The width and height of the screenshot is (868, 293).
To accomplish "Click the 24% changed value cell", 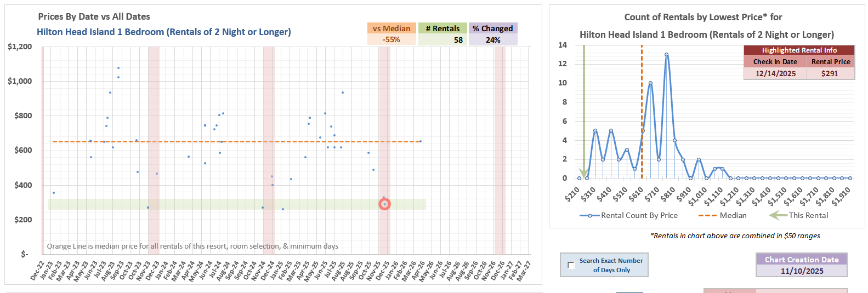I will (492, 40).
